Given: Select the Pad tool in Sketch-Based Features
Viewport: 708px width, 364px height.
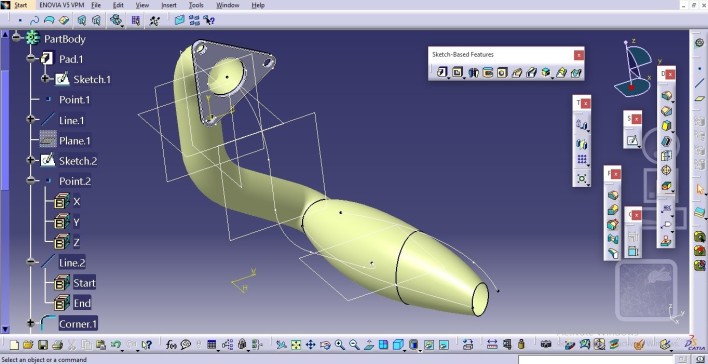Looking at the screenshot, I should click(442, 72).
